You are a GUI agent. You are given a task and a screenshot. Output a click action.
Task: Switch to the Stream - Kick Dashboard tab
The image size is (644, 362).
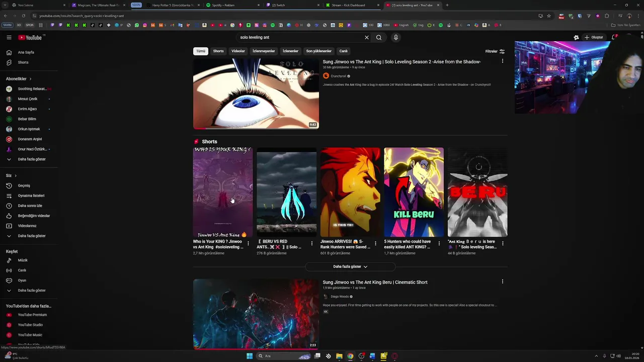(x=352, y=5)
